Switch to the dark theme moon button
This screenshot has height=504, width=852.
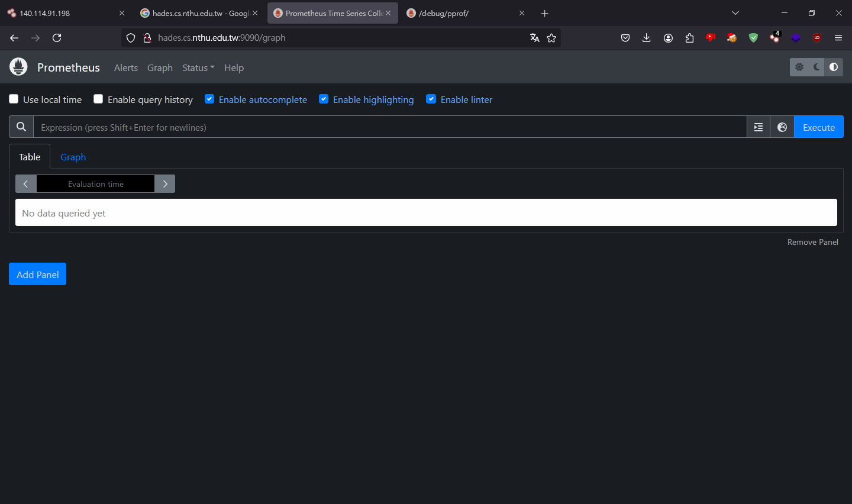(816, 67)
